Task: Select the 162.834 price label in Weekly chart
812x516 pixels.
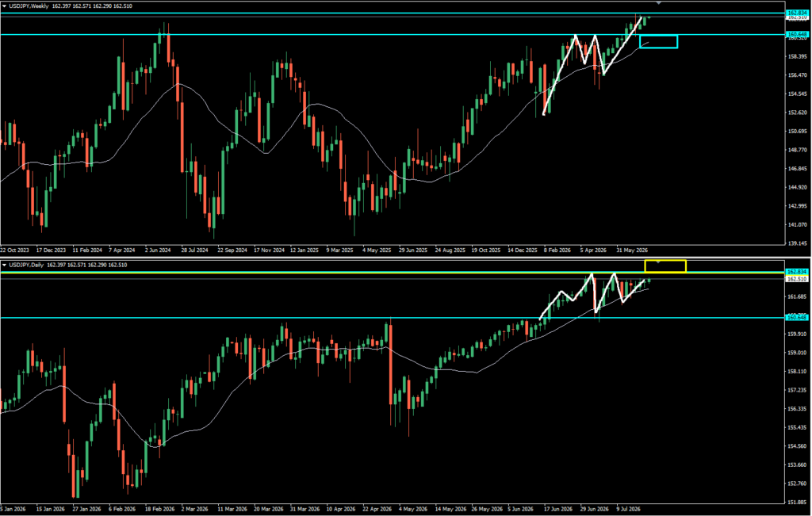Action: pyautogui.click(x=797, y=13)
